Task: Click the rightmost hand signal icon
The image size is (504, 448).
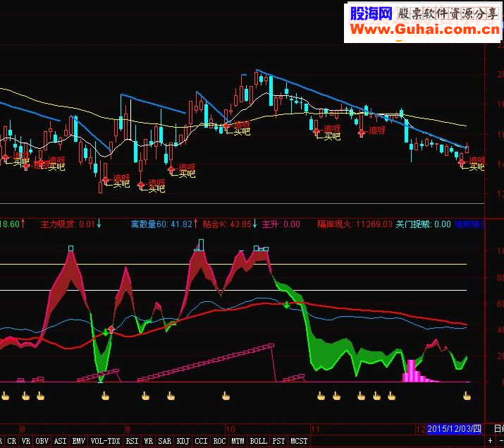Action: click(467, 396)
